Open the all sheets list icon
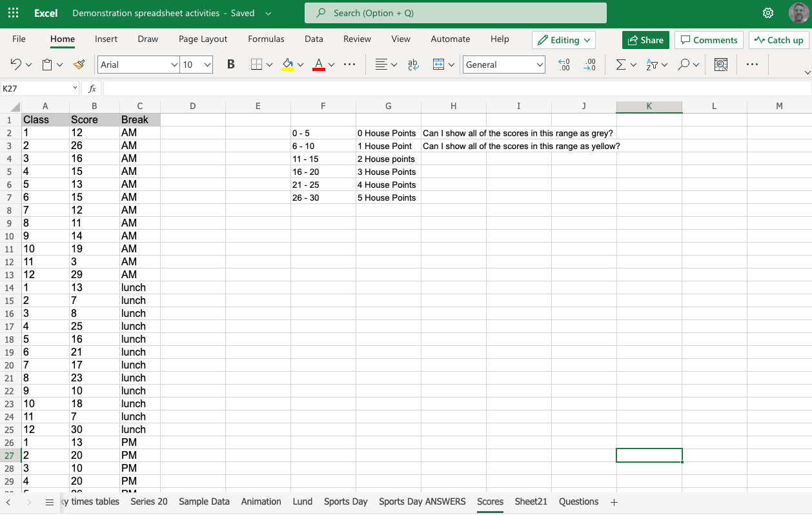The height and width of the screenshot is (515, 812). pyautogui.click(x=50, y=502)
